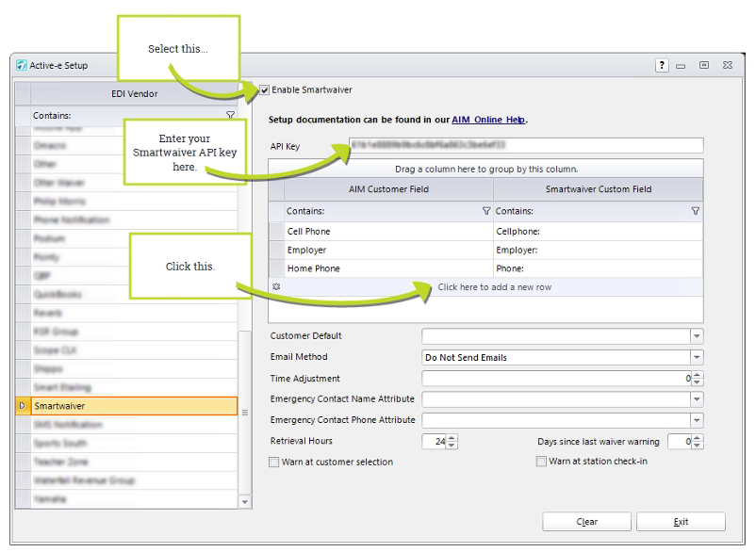Minimize the Active-e Setup window
The width and height of the screenshot is (756, 552).
[681, 66]
